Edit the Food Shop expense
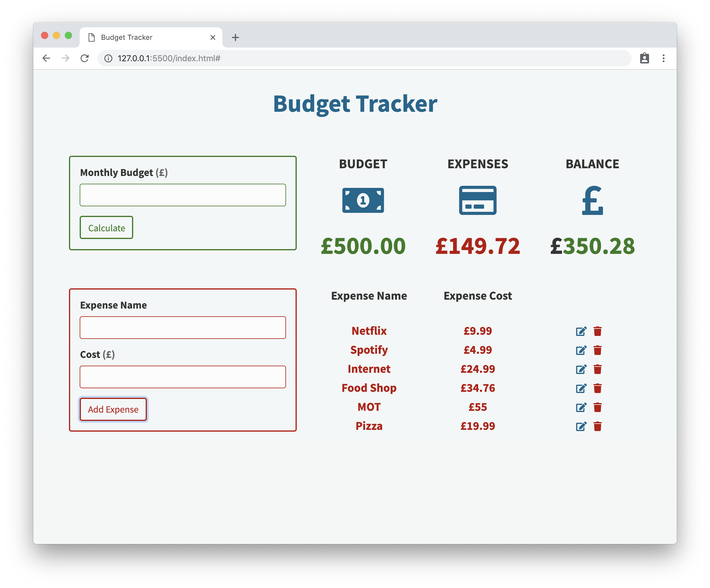 [581, 388]
